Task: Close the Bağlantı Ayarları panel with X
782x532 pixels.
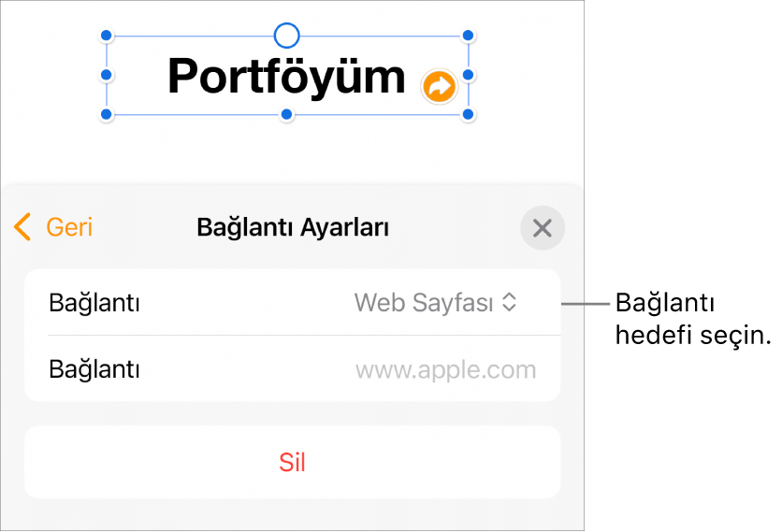Action: coord(543,228)
